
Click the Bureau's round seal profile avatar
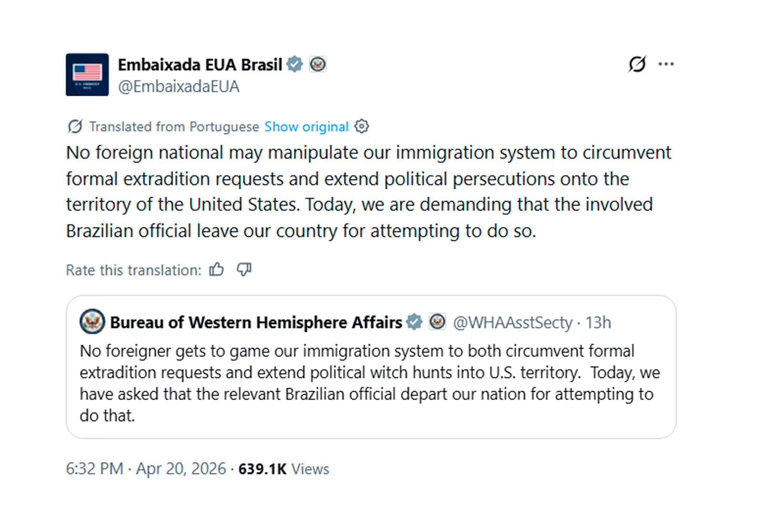point(91,322)
